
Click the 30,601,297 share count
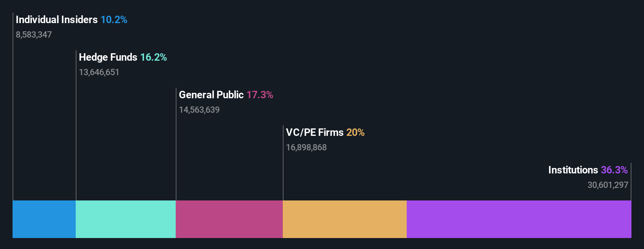click(608, 185)
